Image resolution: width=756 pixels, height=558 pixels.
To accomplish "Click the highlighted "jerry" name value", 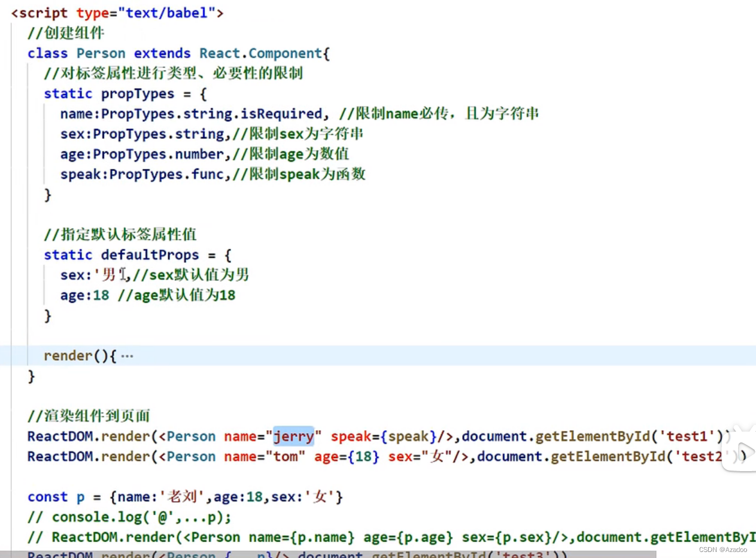I will pos(293,436).
